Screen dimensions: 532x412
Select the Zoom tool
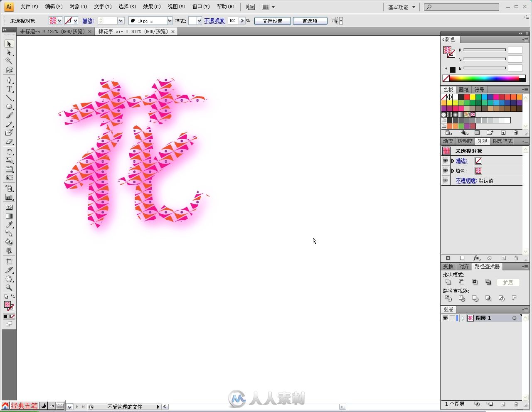(x=9, y=287)
